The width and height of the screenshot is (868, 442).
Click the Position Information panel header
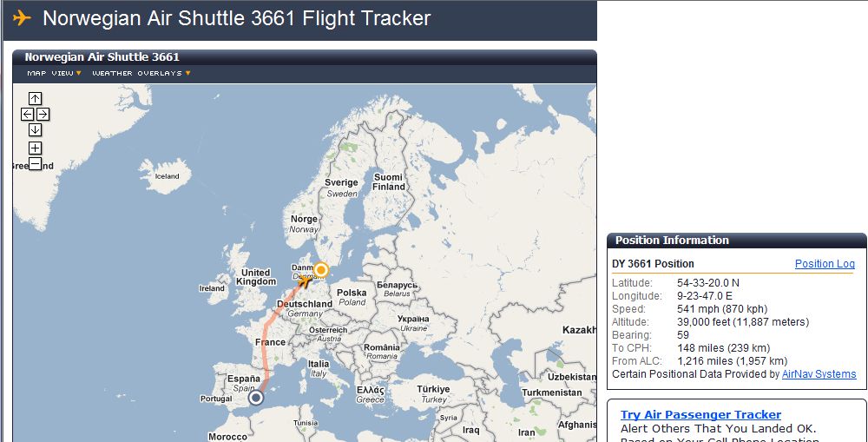tap(737, 241)
